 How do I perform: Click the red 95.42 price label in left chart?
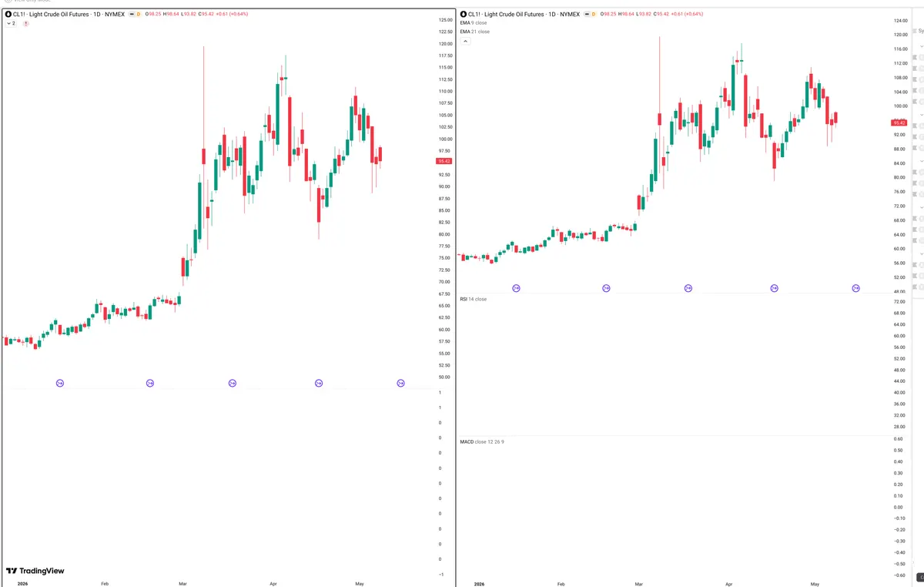[x=444, y=161]
